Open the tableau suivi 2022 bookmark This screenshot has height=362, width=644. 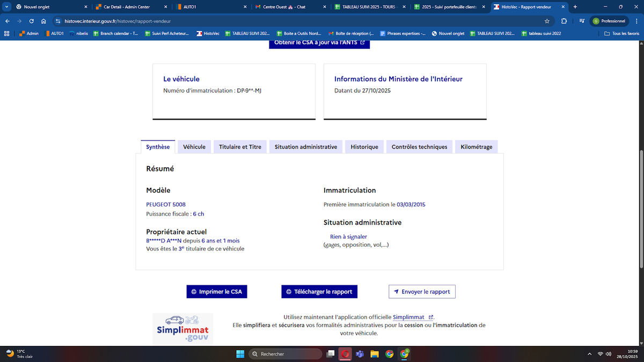click(541, 33)
